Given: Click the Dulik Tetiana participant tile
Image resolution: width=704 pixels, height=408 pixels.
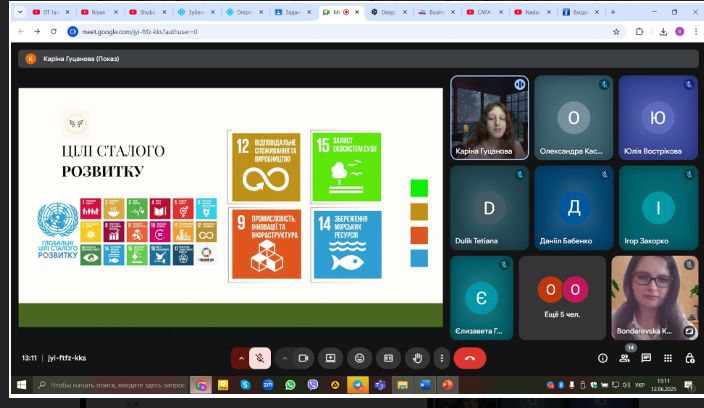Looking at the screenshot, I should coord(489,208).
